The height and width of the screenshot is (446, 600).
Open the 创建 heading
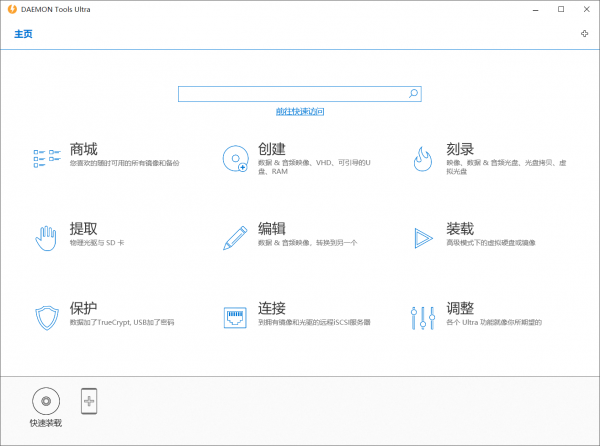(272, 149)
